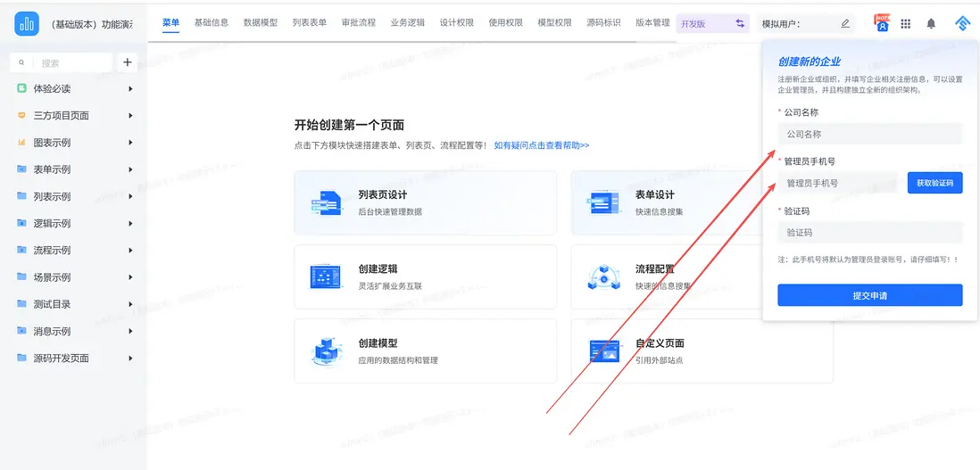Click the 列表页设计 card illustration icon

(327, 202)
